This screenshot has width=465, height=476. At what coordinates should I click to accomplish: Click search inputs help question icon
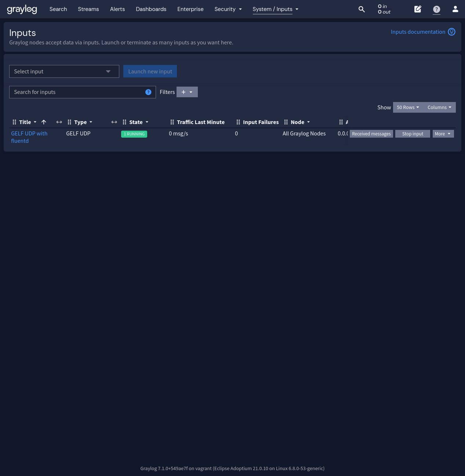coord(148,92)
